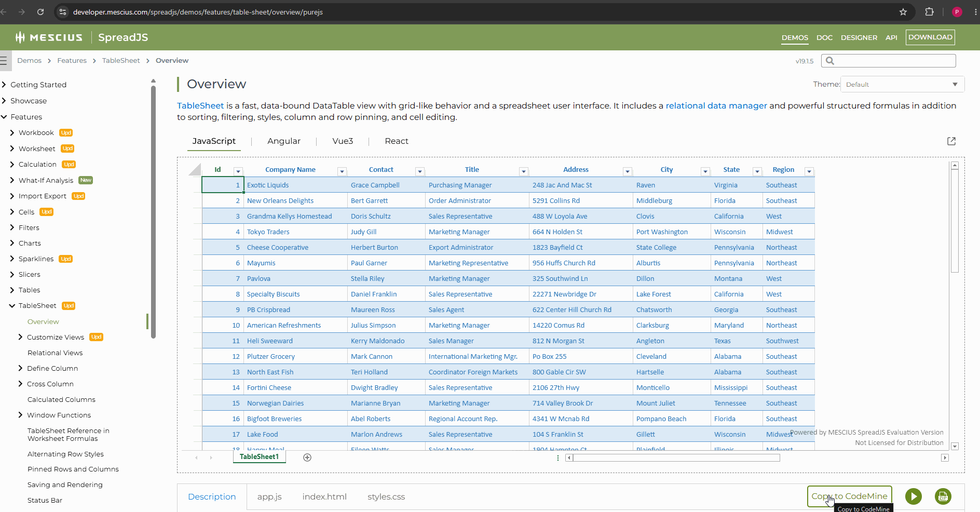Bookmark this page with the star icon
This screenshot has height=512, width=980.
pyautogui.click(x=903, y=12)
